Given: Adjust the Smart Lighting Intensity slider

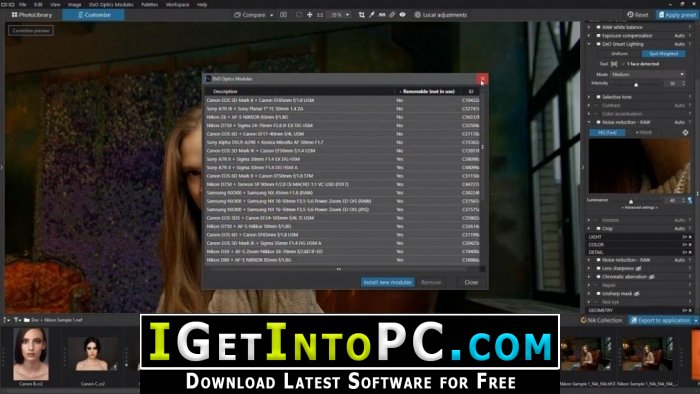Looking at the screenshot, I should click(636, 83).
